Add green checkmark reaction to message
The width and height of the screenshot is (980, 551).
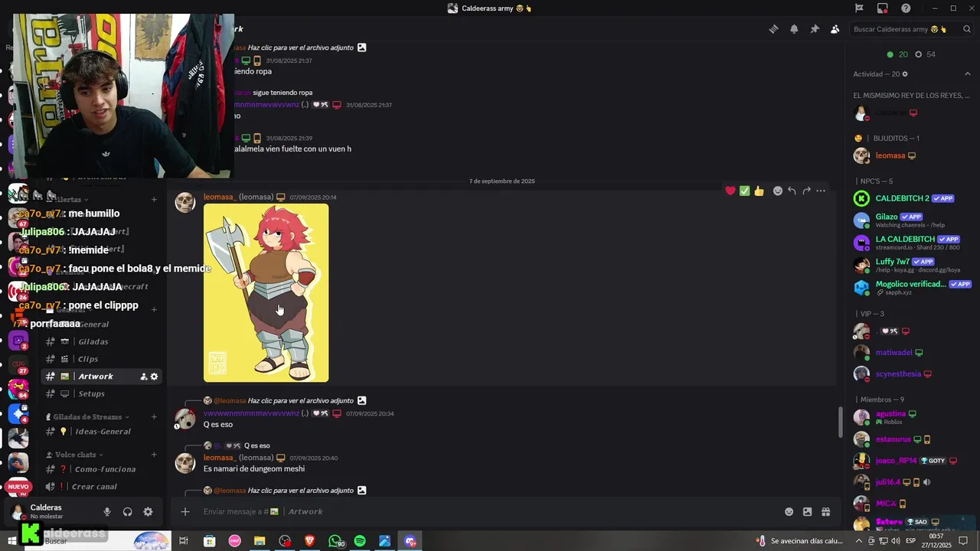pos(744,191)
